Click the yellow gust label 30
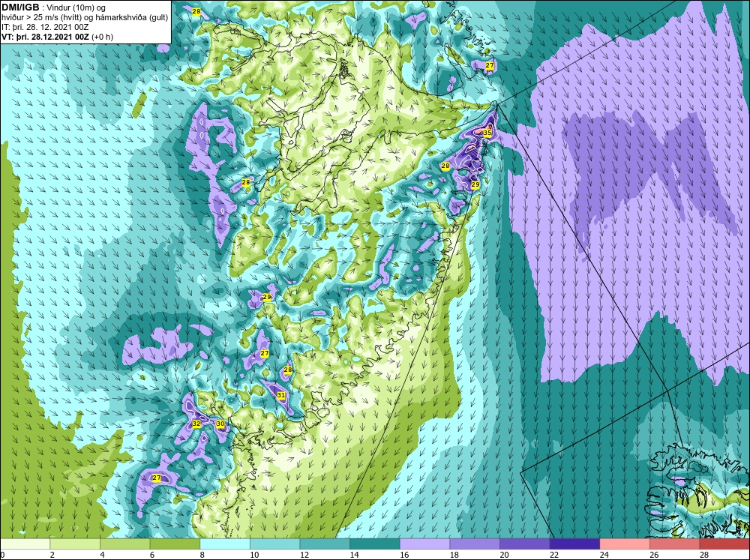This screenshot has width=750, height=560. (220, 424)
